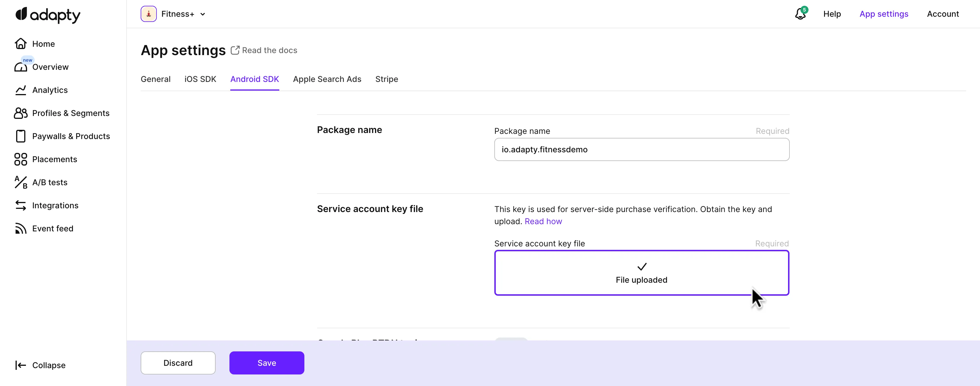
Task: Open Paywalls & Products from sidebar
Action: tap(21, 136)
